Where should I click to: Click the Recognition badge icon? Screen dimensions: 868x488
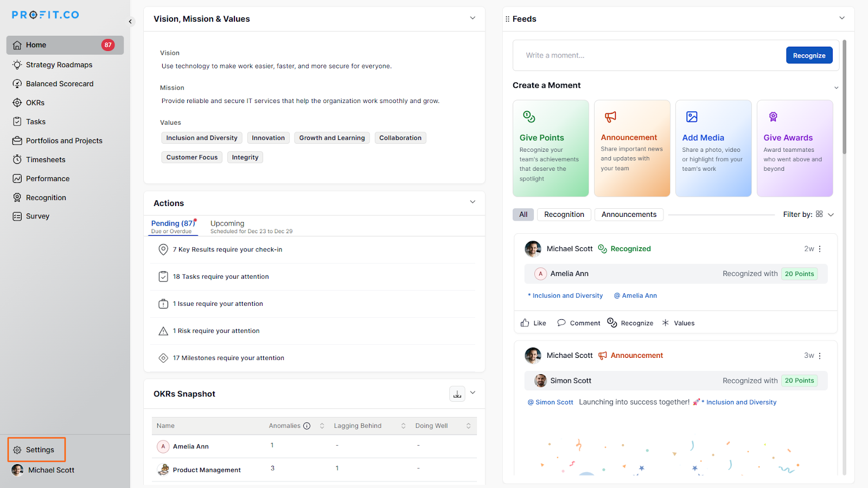[x=17, y=197]
